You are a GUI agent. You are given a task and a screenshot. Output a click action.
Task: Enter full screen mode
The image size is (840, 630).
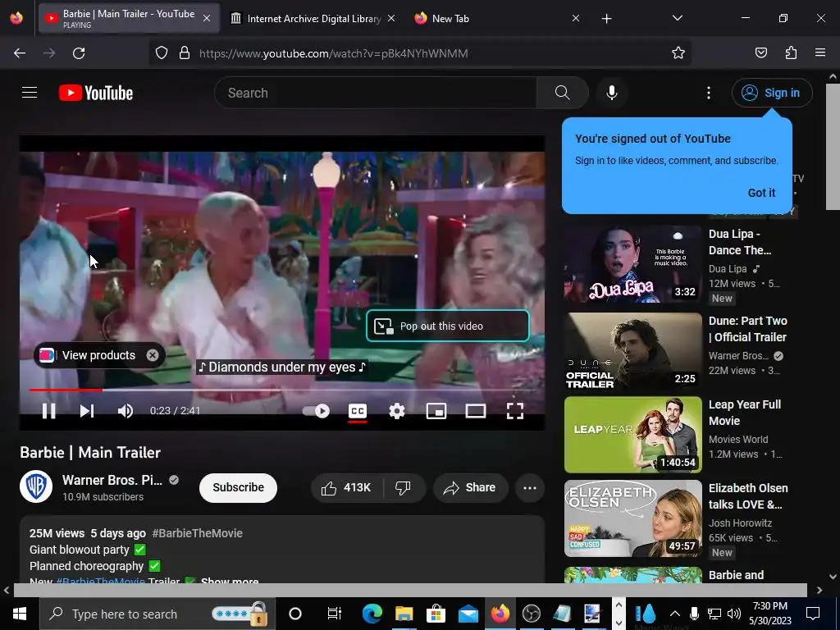[x=515, y=411]
